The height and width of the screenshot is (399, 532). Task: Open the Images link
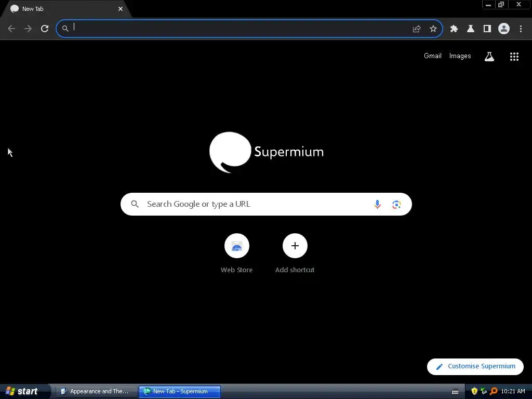(x=460, y=56)
